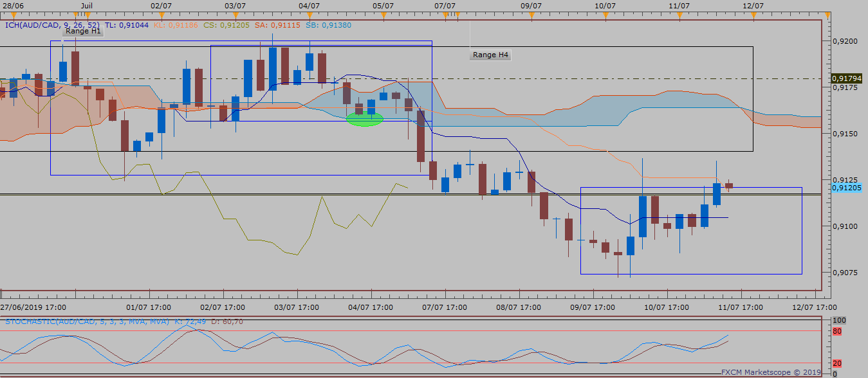Click the orange marker under 11/07

pos(678,14)
